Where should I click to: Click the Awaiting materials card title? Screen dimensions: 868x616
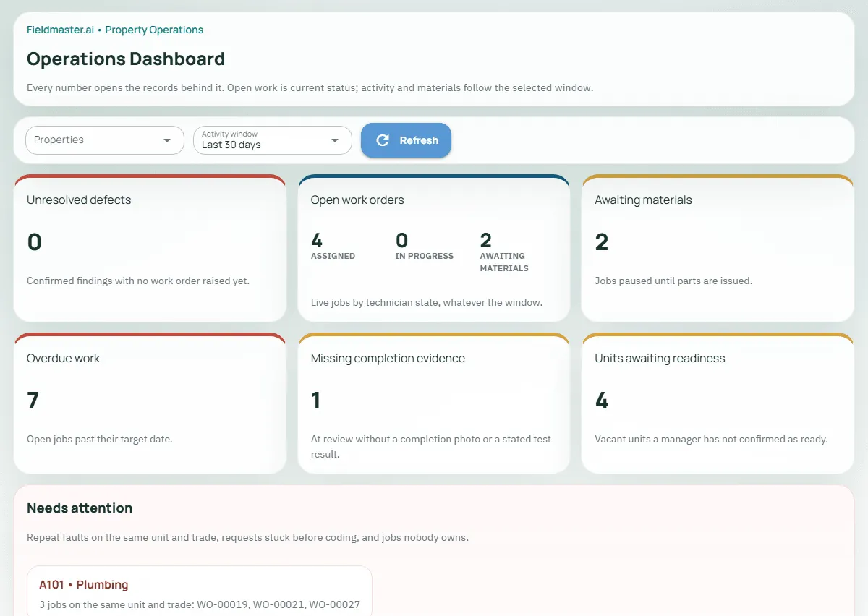(643, 200)
